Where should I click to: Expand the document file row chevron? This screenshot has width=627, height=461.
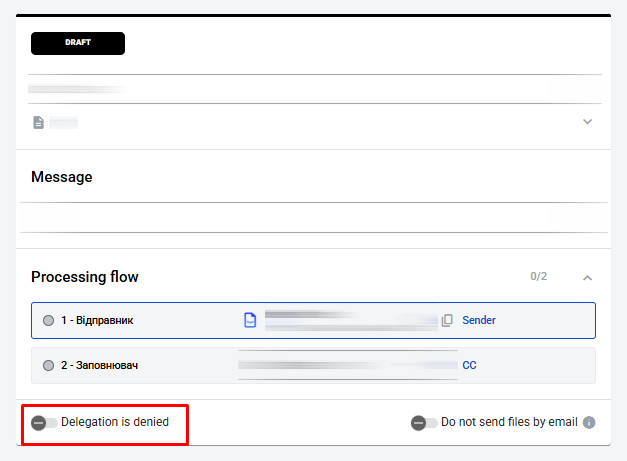coord(587,122)
